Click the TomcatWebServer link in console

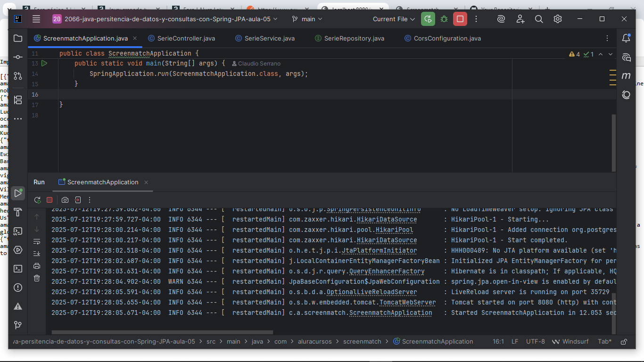[x=408, y=302]
